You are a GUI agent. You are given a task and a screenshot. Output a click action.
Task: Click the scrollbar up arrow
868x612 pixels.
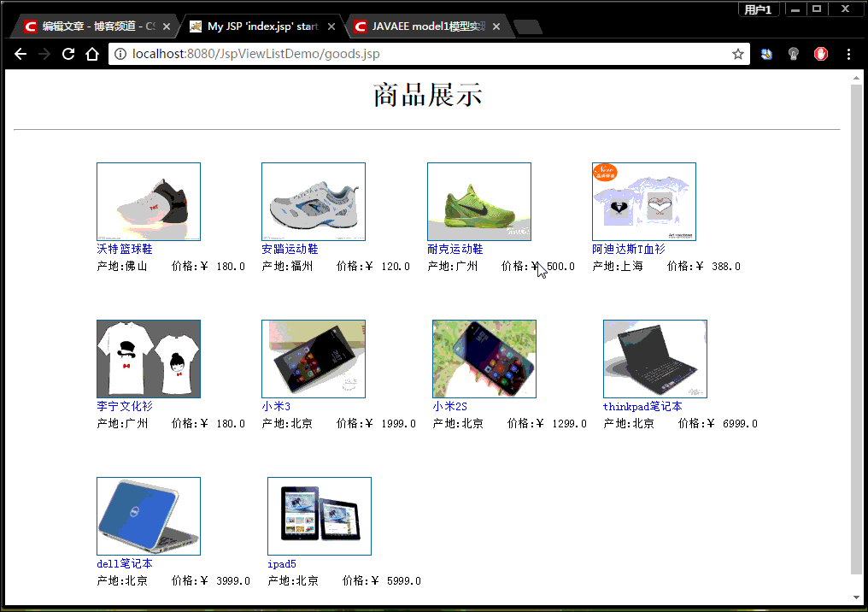coord(856,78)
